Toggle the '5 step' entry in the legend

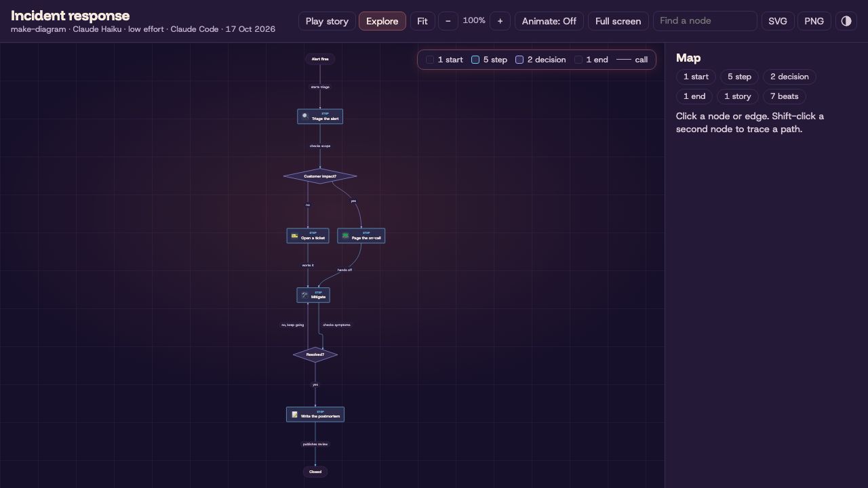coord(489,60)
